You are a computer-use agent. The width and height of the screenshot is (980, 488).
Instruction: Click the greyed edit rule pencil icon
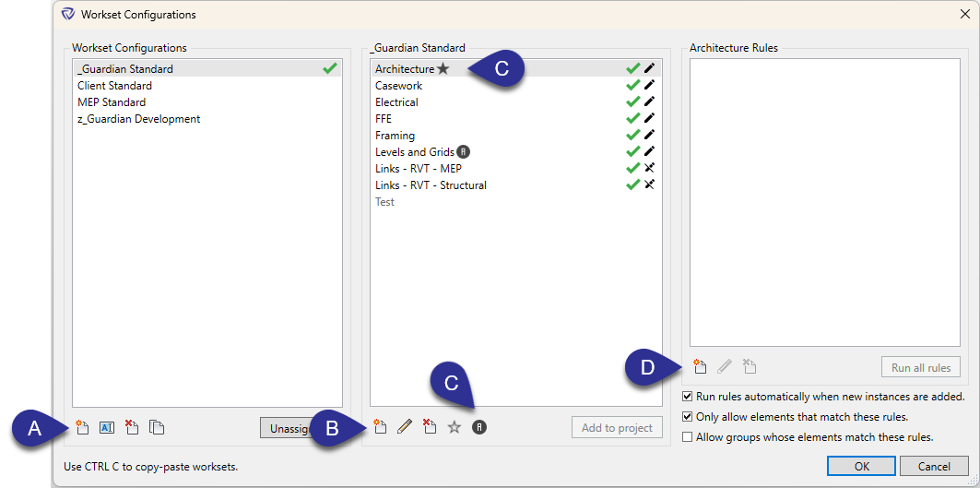[x=725, y=366]
